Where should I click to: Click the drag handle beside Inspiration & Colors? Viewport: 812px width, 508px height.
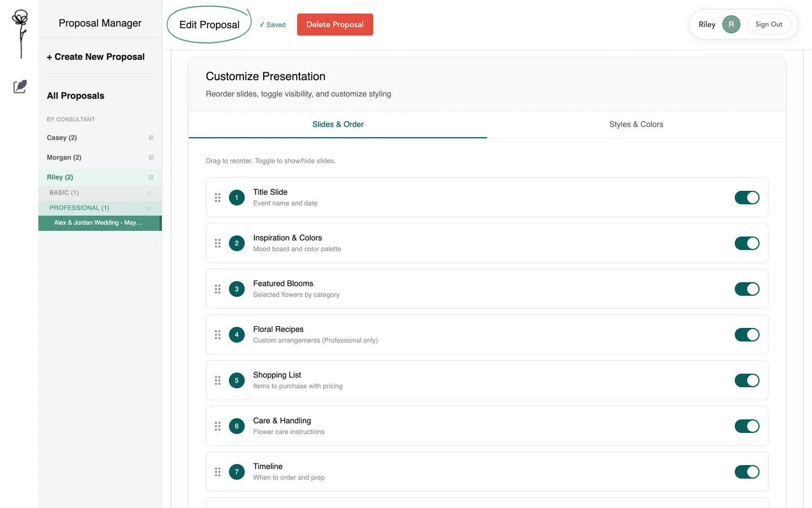218,243
